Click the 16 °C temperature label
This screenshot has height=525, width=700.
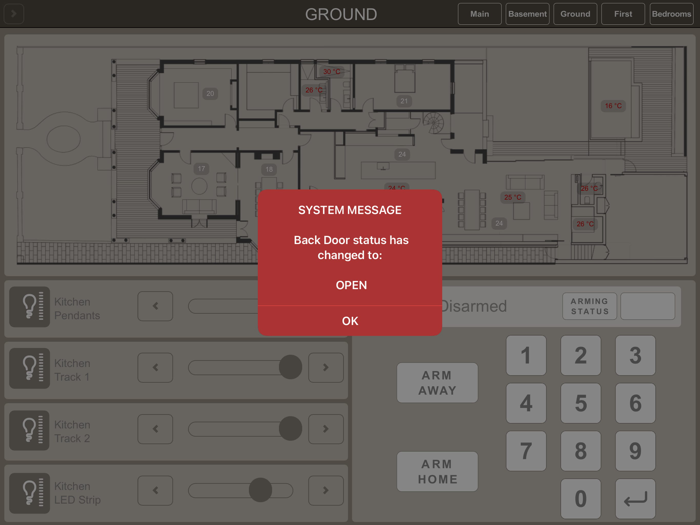[613, 106]
